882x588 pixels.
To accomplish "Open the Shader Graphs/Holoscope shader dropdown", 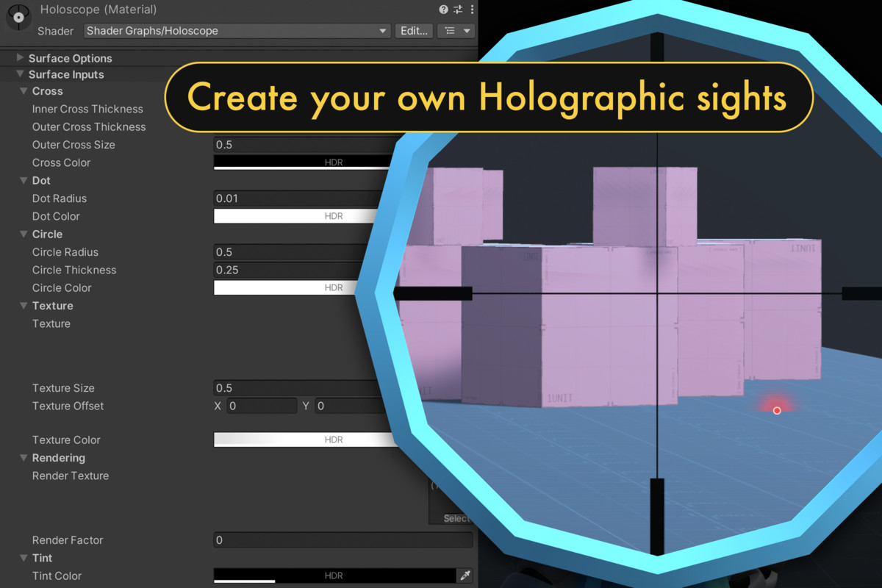I will click(x=237, y=31).
